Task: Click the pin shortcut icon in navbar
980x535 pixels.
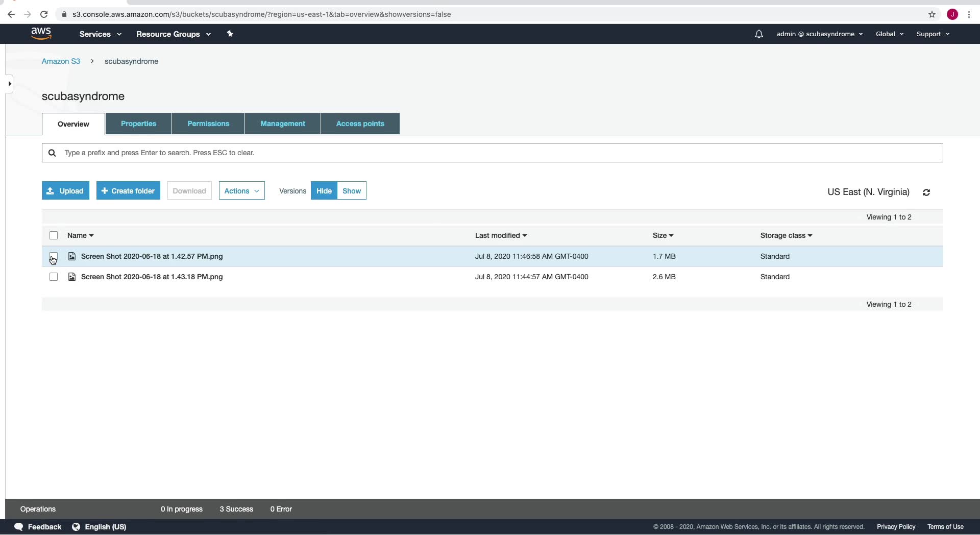Action: (230, 34)
